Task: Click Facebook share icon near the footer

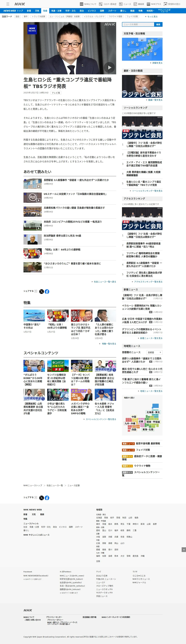Action: tap(47, 498)
